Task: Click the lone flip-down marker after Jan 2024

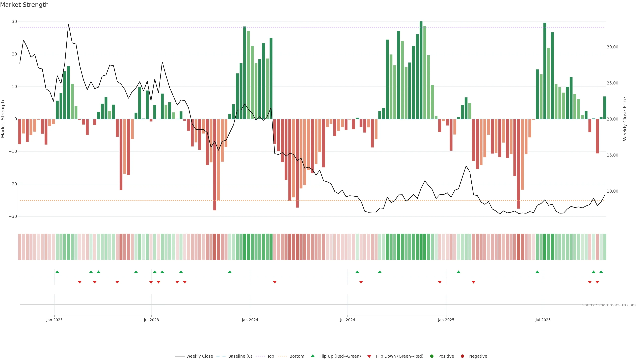Action: click(x=275, y=282)
